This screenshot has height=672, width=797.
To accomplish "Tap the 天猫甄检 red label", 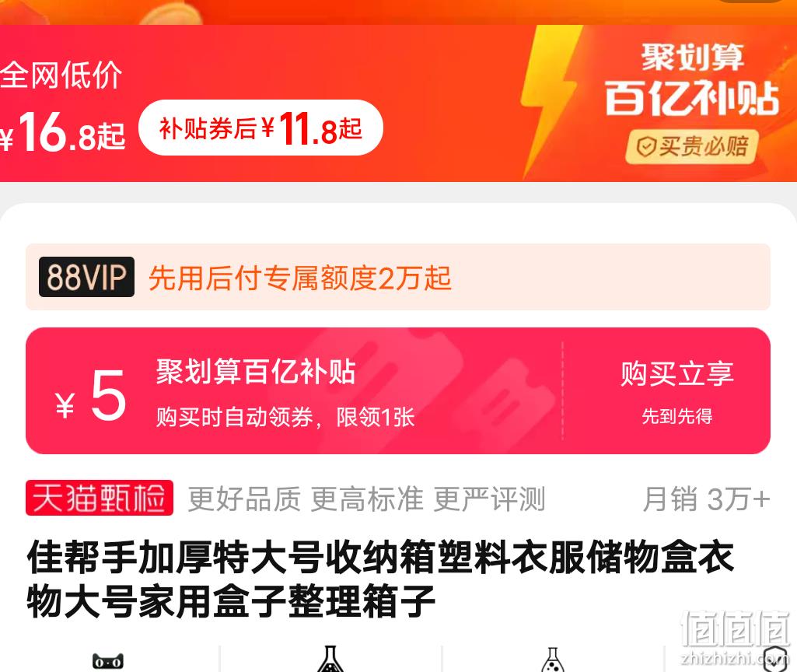I will (x=99, y=498).
